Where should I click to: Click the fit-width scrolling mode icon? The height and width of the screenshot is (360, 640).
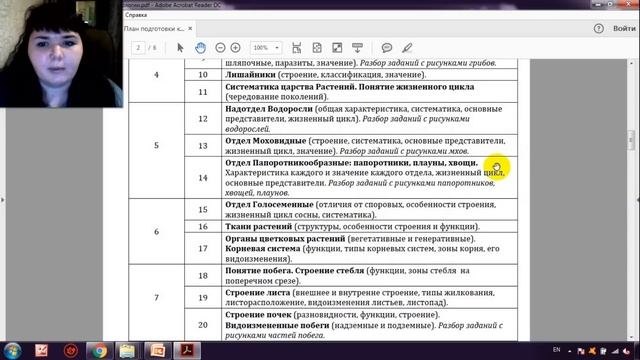(297, 48)
